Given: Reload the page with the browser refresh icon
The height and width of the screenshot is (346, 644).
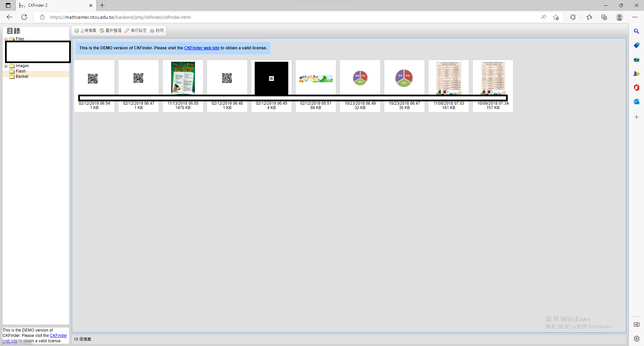Looking at the screenshot, I should (24, 17).
